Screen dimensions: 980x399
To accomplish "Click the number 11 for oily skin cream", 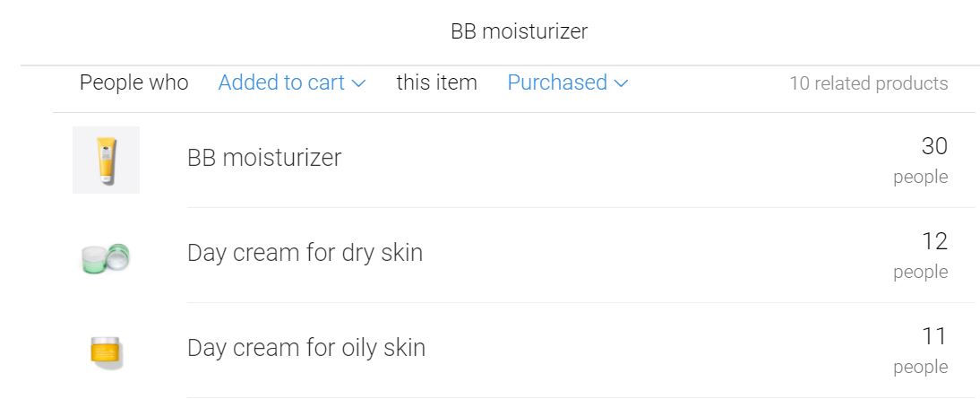I will (934, 336).
